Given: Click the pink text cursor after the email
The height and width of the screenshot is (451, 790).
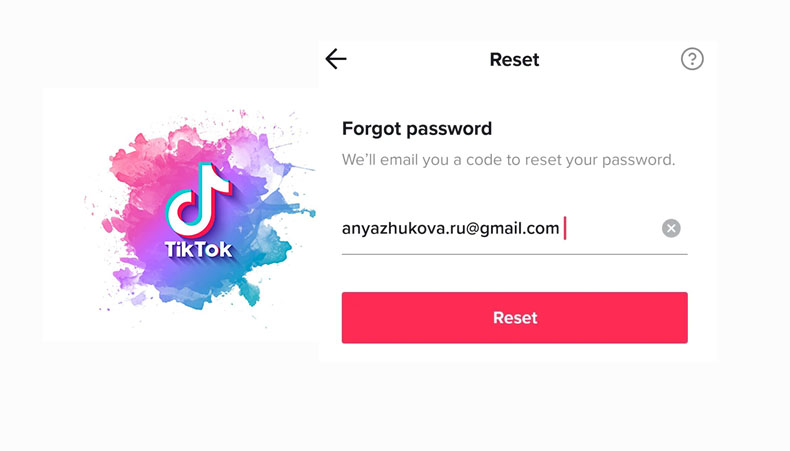Looking at the screenshot, I should pos(565,228).
